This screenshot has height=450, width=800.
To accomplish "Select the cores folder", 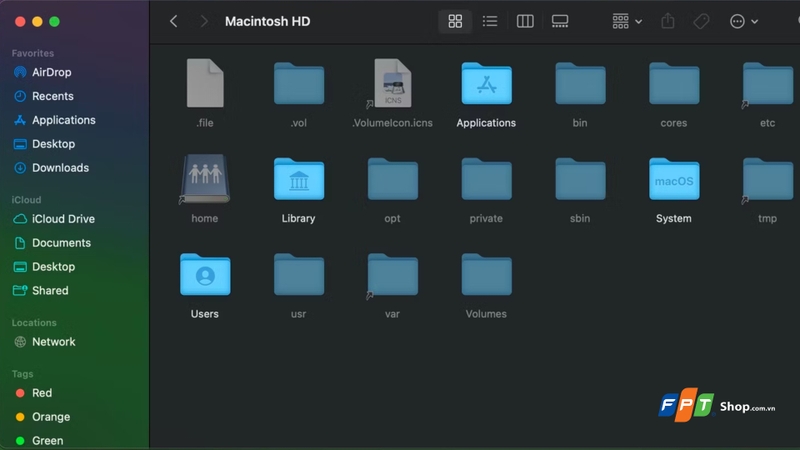I will pyautogui.click(x=674, y=83).
